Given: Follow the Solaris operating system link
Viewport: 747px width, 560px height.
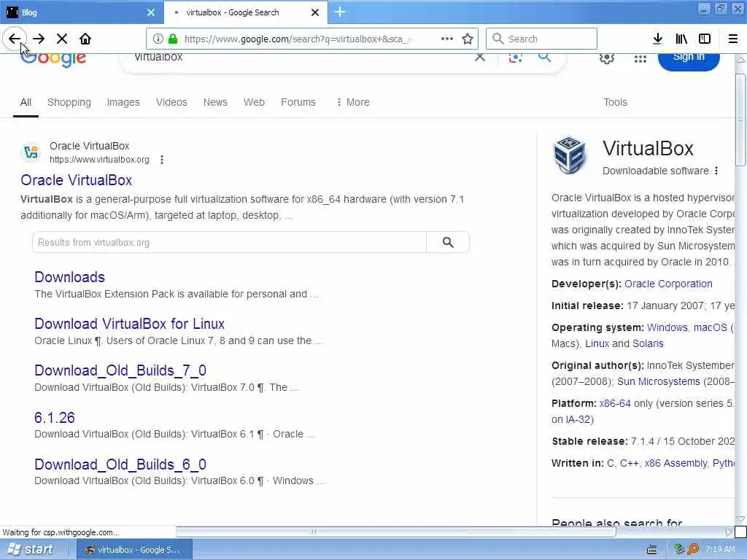Looking at the screenshot, I should point(648,343).
